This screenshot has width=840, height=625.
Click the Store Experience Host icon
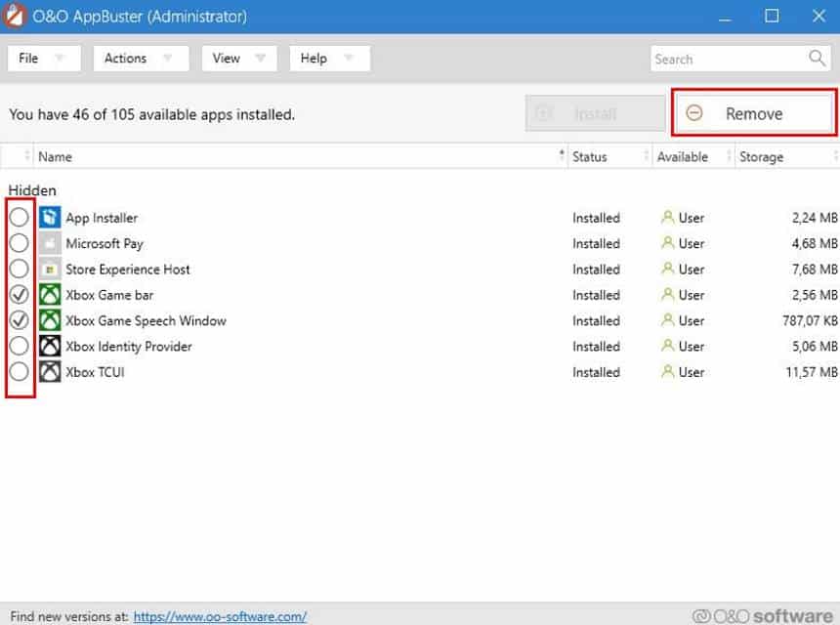click(50, 269)
